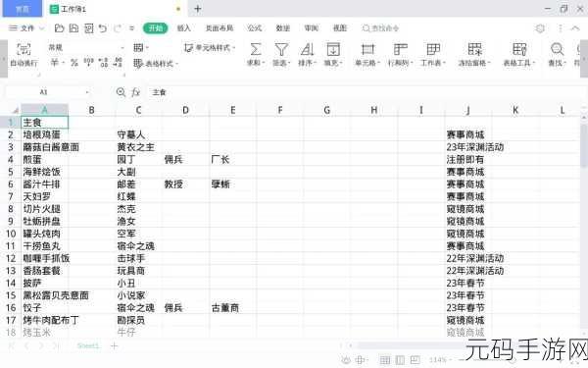Switch to the 数据 ribbon tab

pos(283,28)
